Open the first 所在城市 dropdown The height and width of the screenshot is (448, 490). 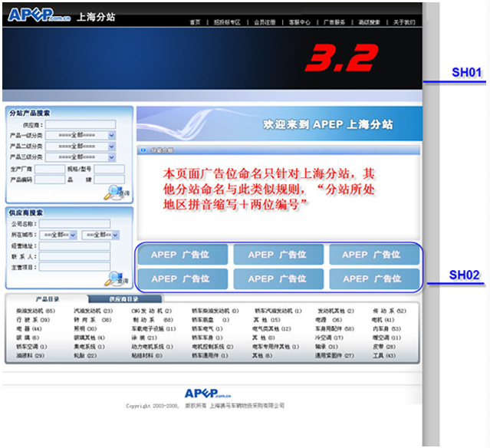(x=58, y=235)
